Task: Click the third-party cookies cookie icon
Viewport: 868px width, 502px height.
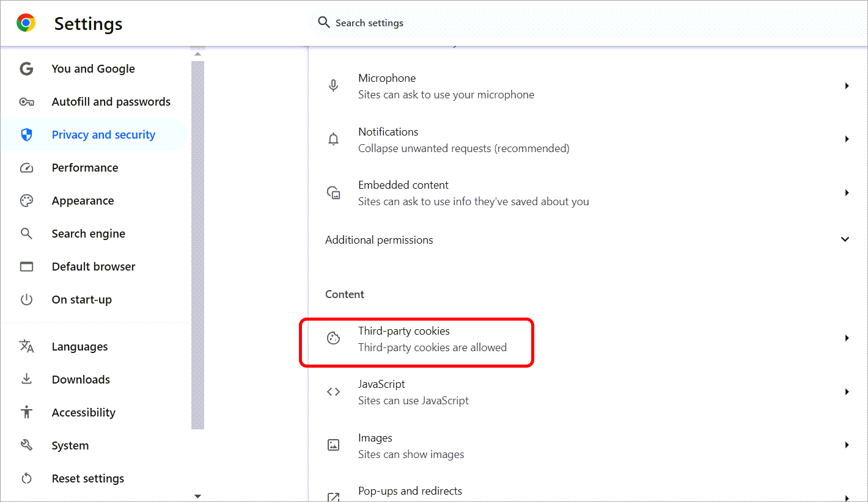Action: (333, 339)
